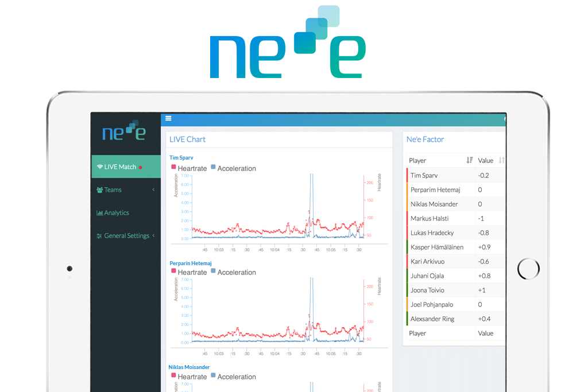Click the +1 value for Joona Toivio
The height and width of the screenshot is (392, 588).
pyautogui.click(x=482, y=290)
